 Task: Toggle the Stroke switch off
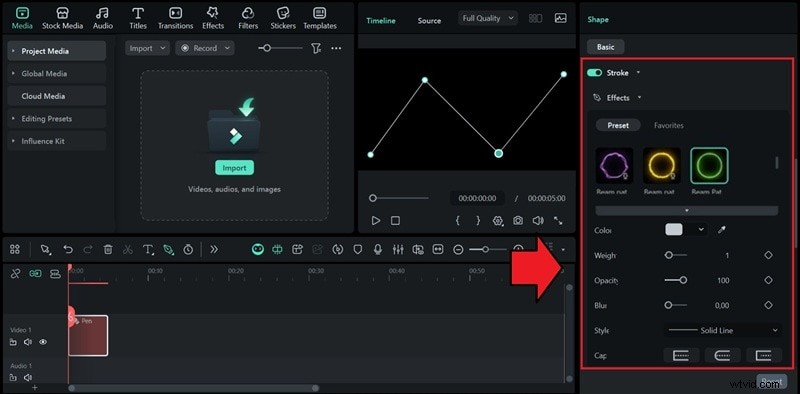(x=594, y=73)
